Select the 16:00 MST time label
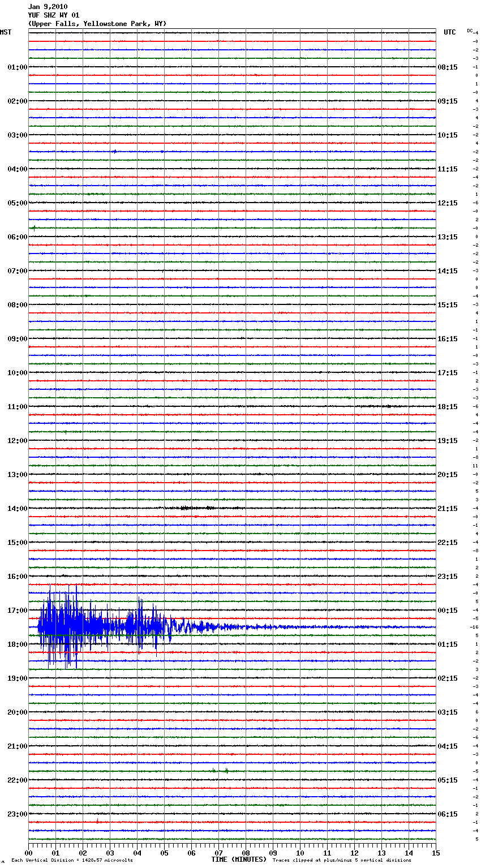Screen dimensions: 481x868 [18, 577]
